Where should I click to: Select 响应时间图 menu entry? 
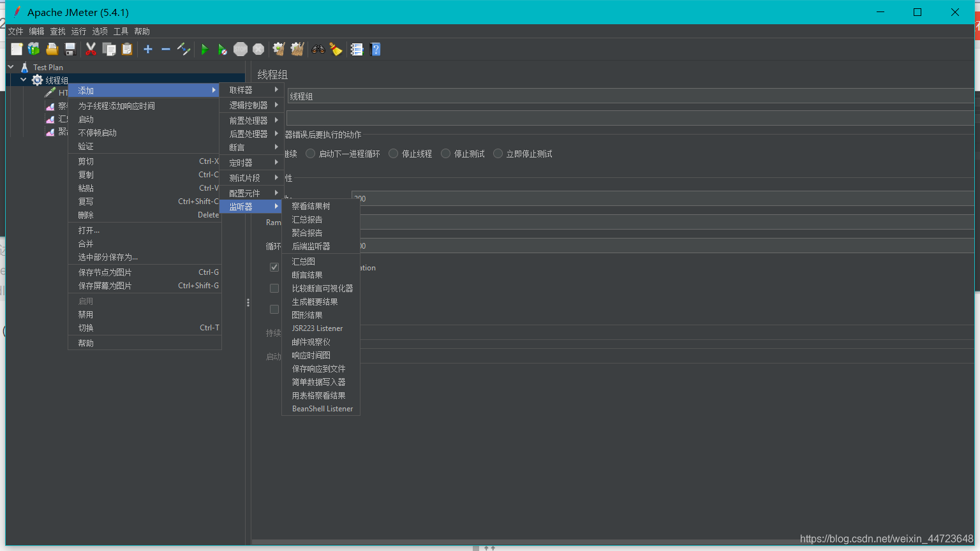click(321, 355)
